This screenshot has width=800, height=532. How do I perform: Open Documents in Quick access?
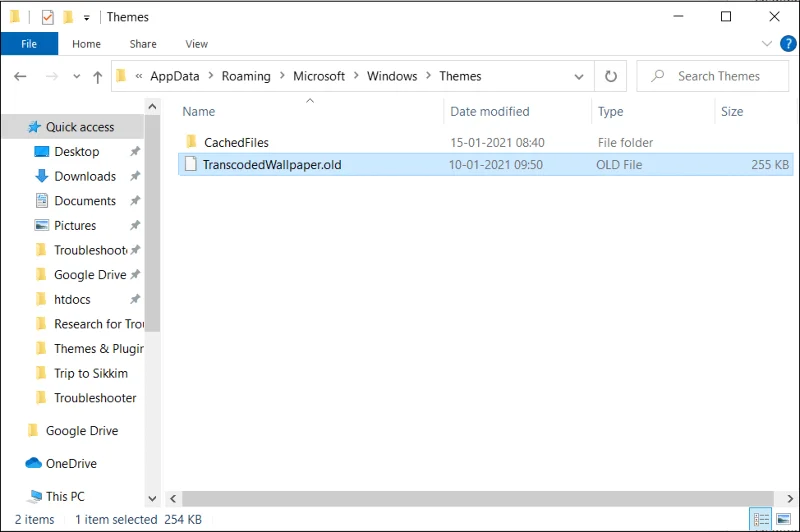pos(85,200)
